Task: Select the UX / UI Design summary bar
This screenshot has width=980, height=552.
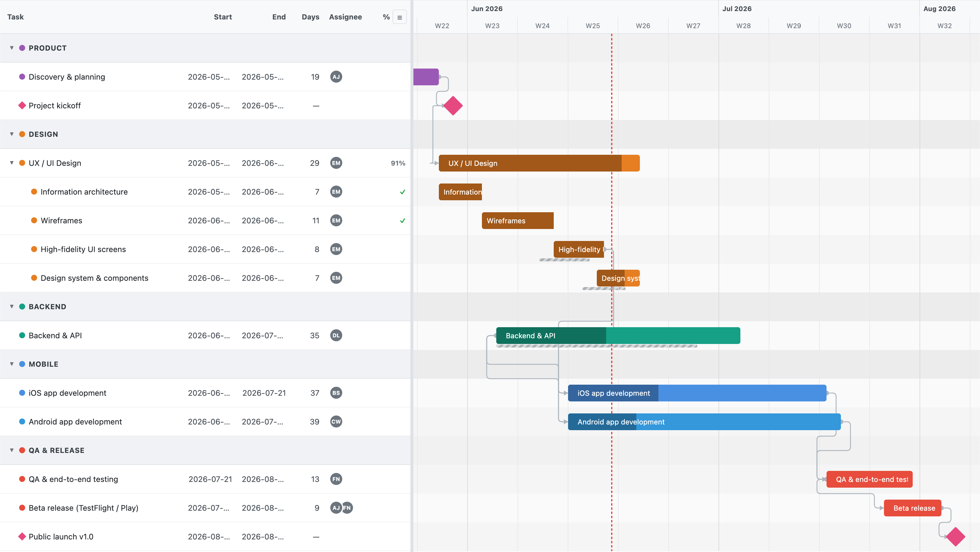Action: click(x=539, y=163)
